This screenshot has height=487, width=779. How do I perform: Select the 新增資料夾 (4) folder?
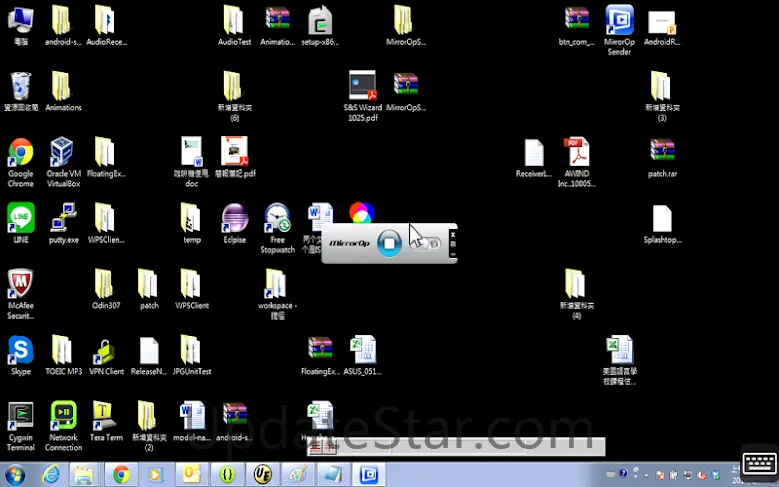pyautogui.click(x=576, y=294)
